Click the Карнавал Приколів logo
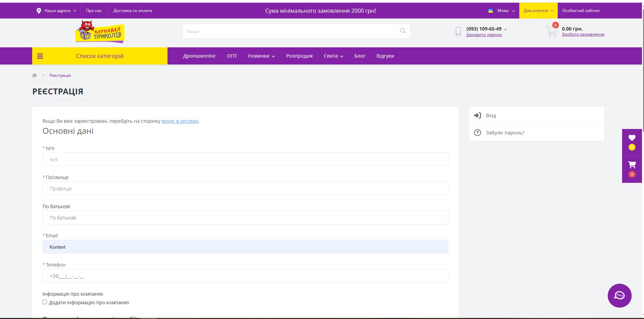The image size is (644, 319). point(100,32)
